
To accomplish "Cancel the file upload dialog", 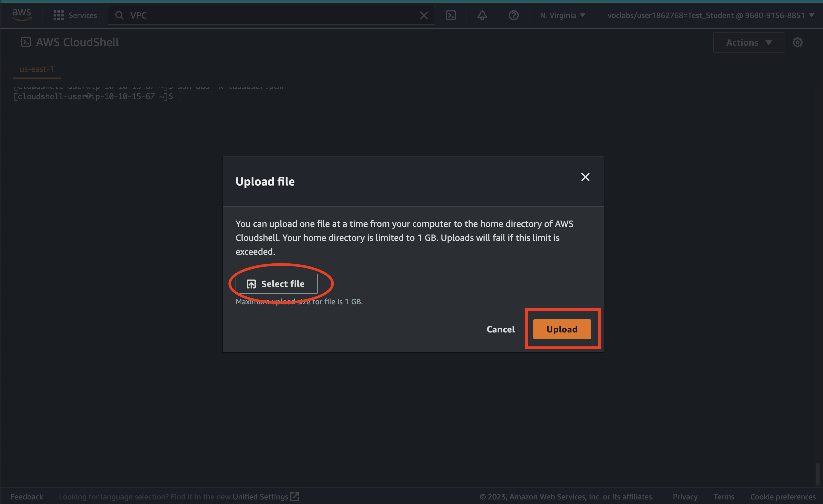I will [500, 329].
